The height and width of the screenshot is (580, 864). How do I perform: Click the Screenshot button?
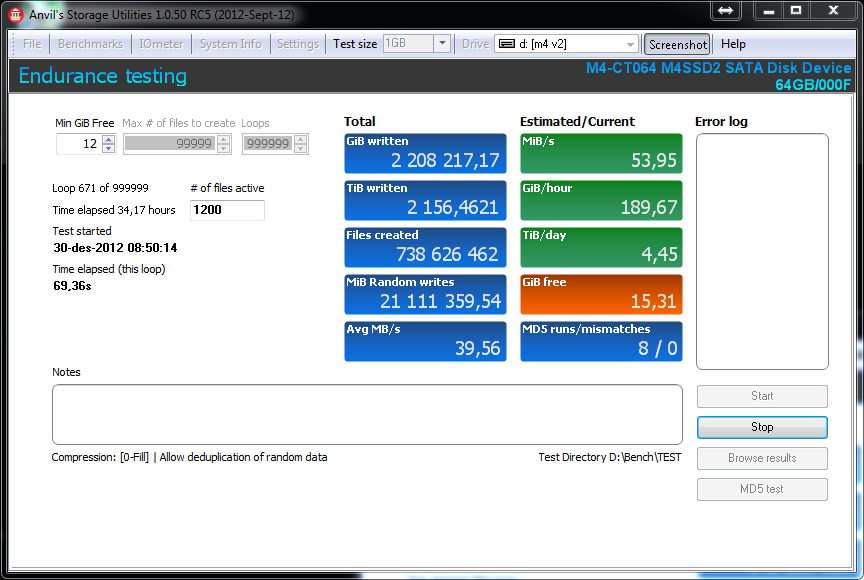677,45
